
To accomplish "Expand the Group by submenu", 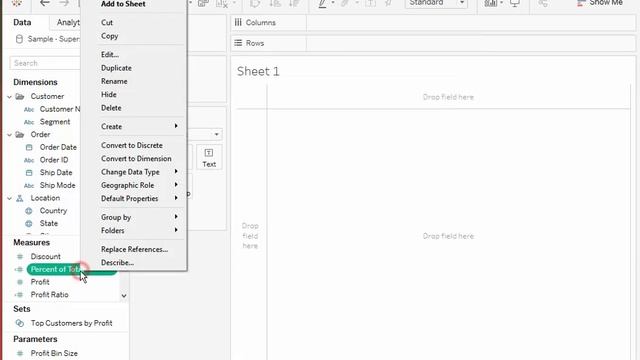I will click(x=139, y=217).
